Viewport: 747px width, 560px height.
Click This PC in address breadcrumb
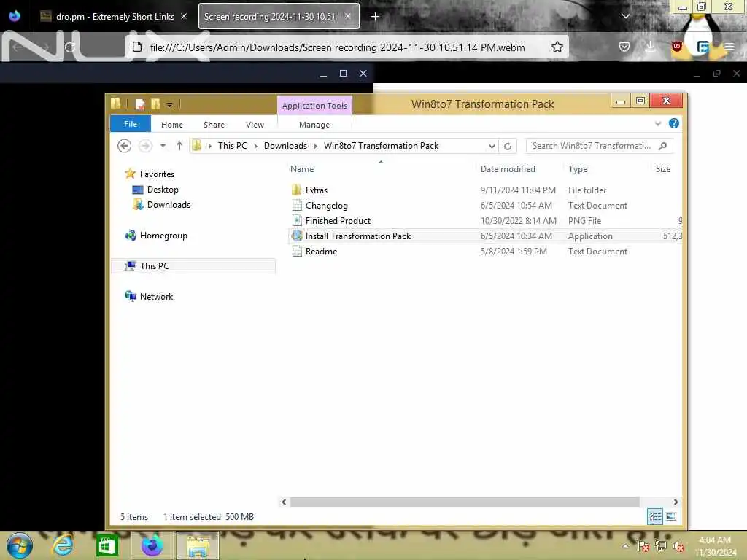tap(233, 146)
